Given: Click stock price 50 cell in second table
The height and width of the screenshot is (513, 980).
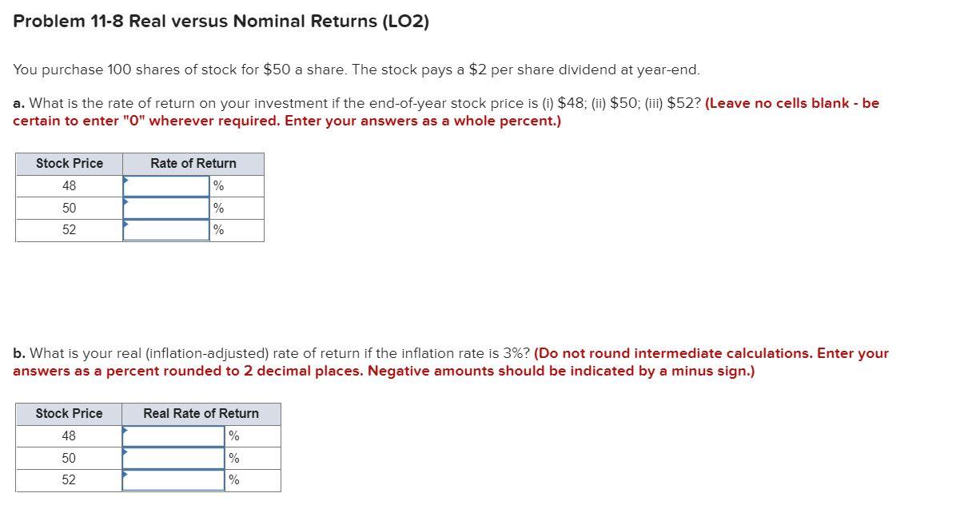Looking at the screenshot, I should (x=70, y=459).
